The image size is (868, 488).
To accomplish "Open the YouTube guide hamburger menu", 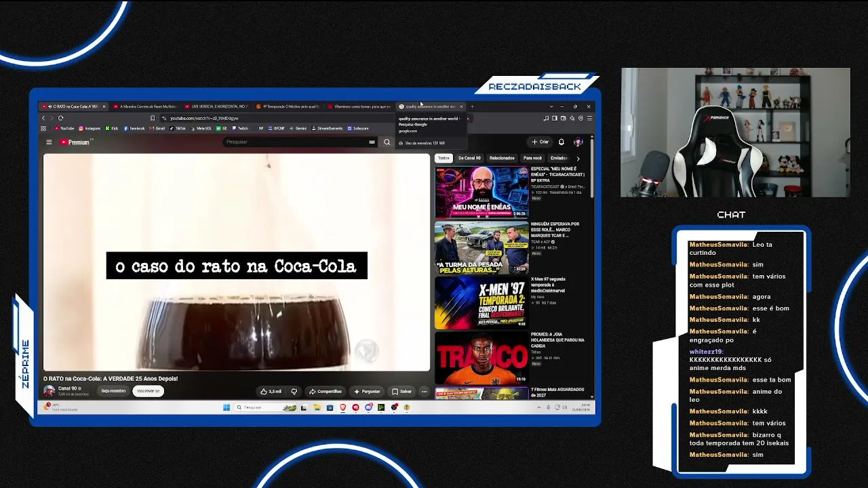I will click(49, 142).
